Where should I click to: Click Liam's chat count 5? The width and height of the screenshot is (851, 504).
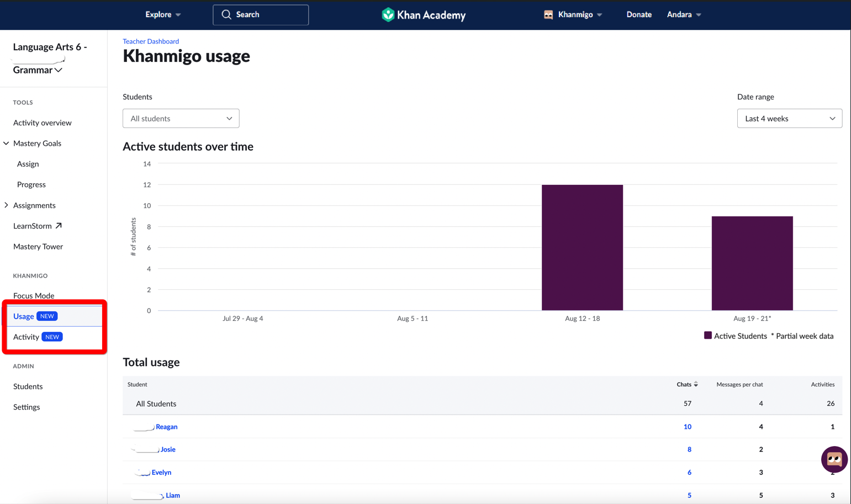click(689, 496)
